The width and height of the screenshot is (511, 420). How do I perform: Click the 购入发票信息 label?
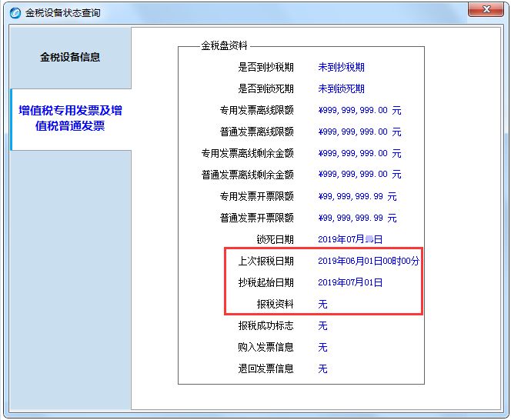click(x=266, y=347)
